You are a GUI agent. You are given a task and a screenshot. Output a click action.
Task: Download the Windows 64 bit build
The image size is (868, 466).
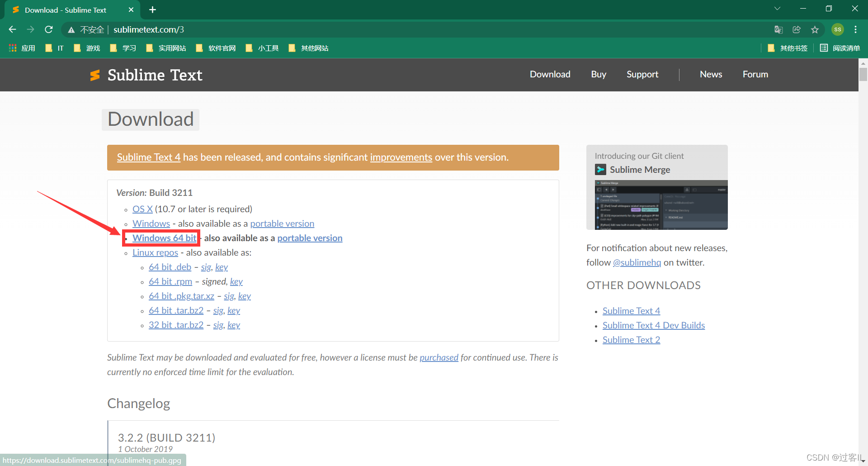click(165, 238)
